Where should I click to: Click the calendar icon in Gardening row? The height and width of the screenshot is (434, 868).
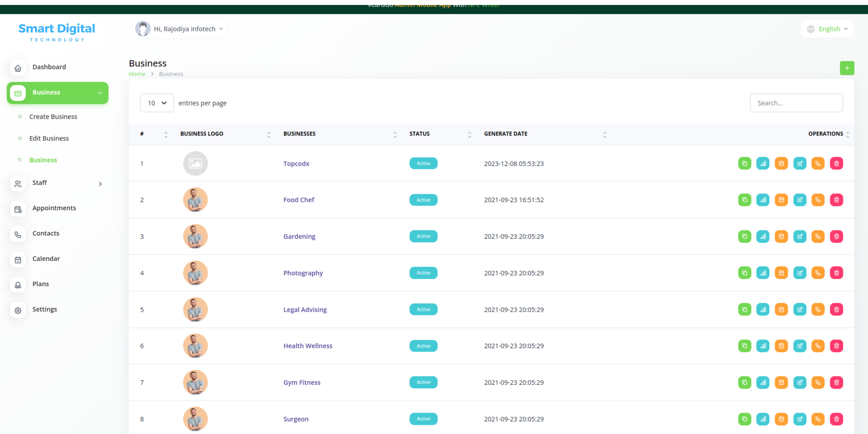pyautogui.click(x=781, y=237)
